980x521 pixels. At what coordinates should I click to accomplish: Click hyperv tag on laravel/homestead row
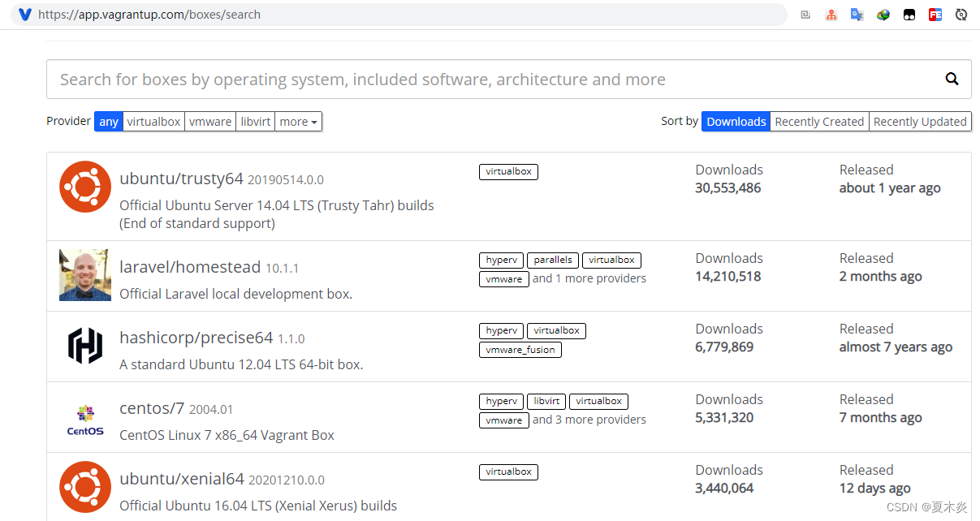pyautogui.click(x=501, y=260)
